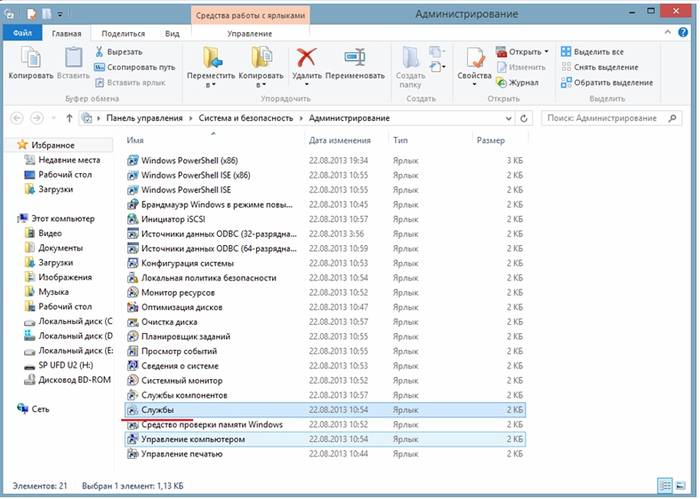
Task: Collapse the ribbon with chevron arrow
Action: pyautogui.click(x=668, y=32)
